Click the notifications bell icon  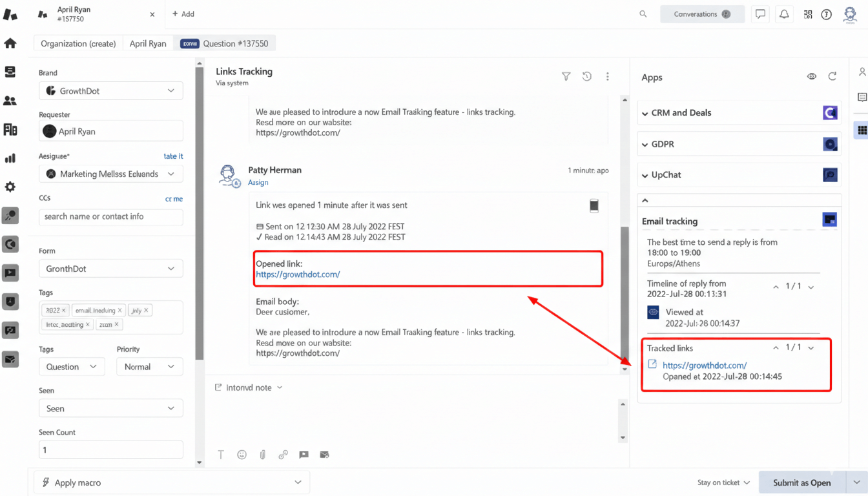[x=784, y=14]
